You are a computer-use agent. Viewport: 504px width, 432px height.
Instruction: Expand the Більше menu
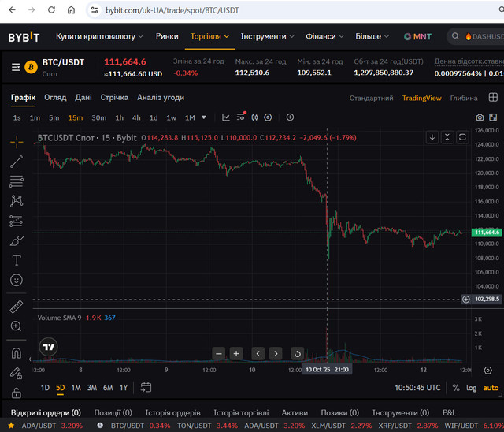pos(372,37)
